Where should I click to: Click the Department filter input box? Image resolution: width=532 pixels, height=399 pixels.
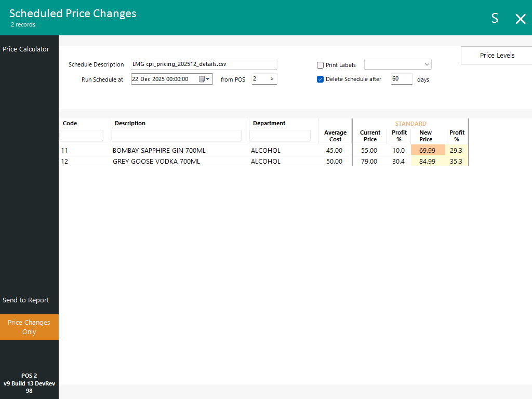tap(280, 136)
